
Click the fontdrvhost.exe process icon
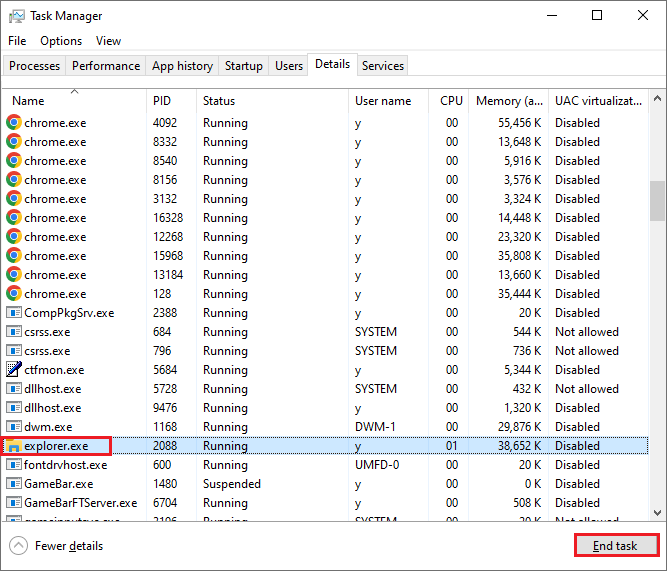click(x=14, y=465)
